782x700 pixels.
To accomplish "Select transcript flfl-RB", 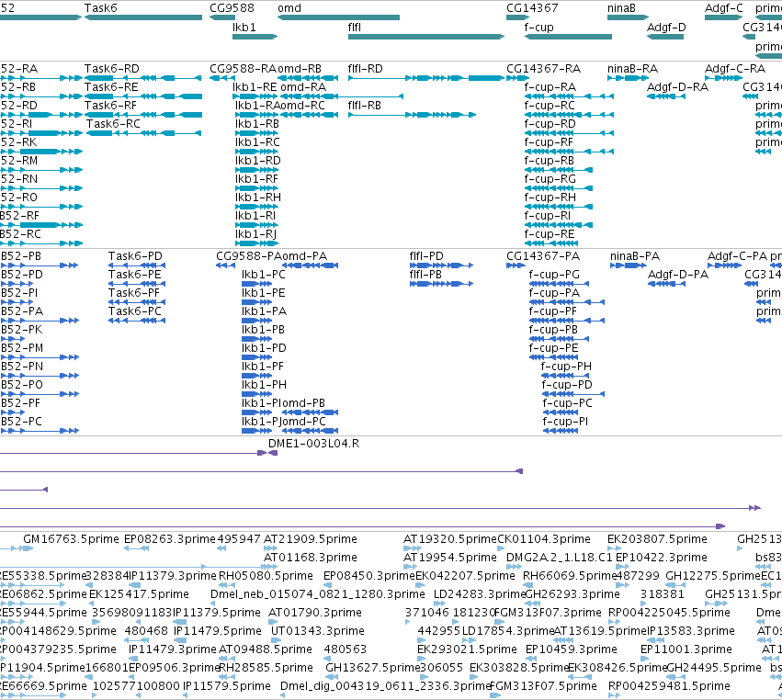I will 365,106.
